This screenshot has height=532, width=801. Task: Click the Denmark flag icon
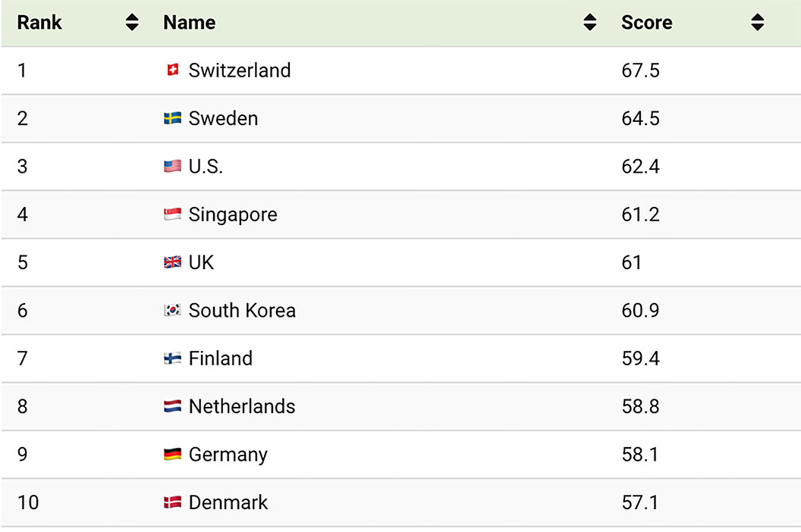click(173, 502)
